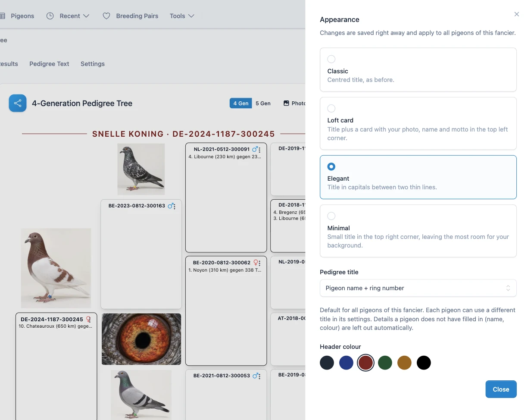Choose the dark navy header colour

327,363
